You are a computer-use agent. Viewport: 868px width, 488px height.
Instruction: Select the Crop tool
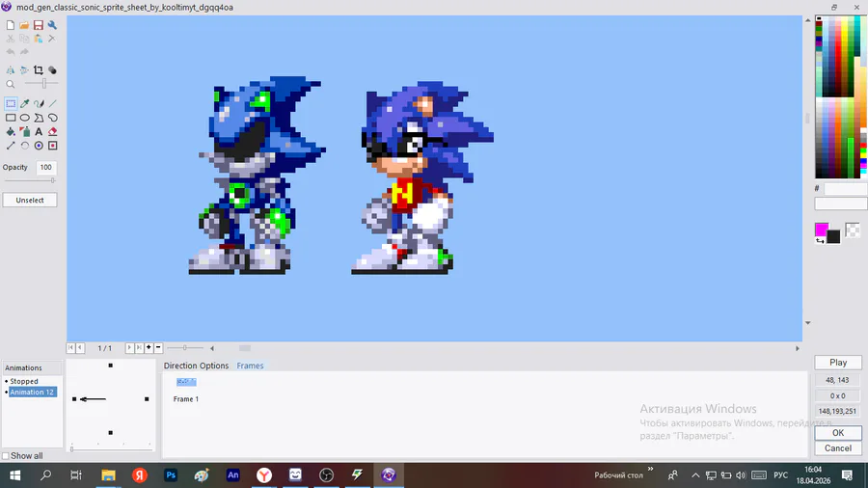tap(39, 70)
